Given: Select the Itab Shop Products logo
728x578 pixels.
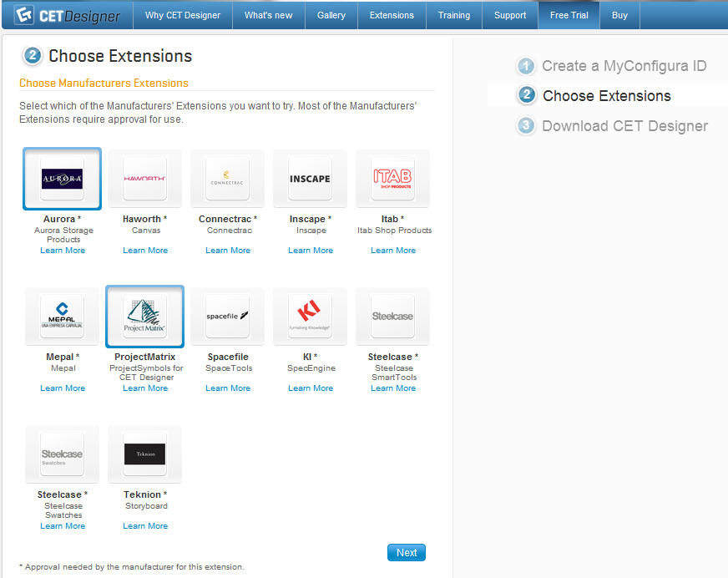Looking at the screenshot, I should 393,179.
